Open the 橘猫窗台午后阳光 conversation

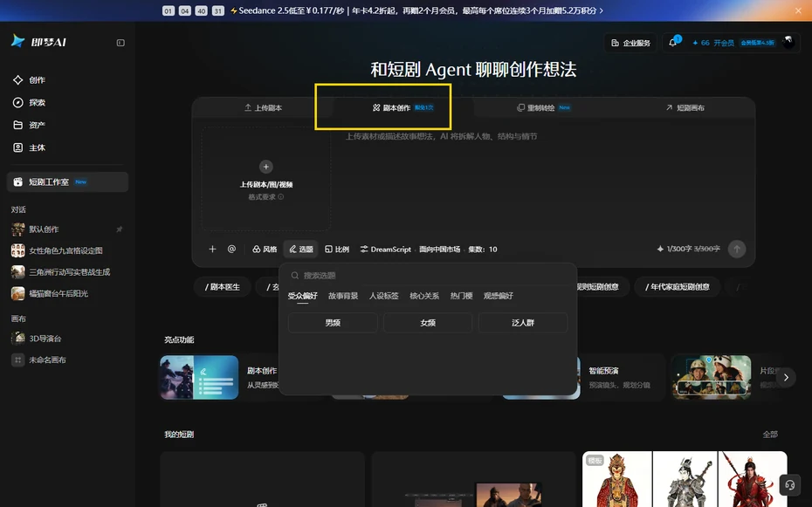(x=67, y=293)
